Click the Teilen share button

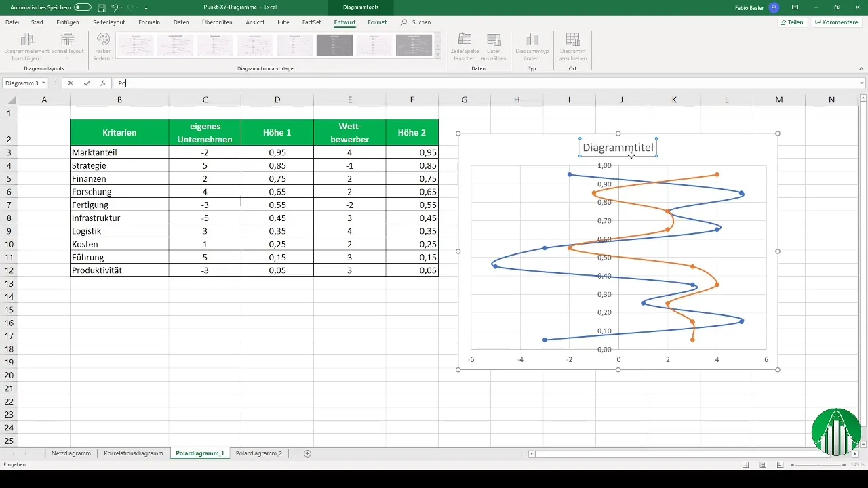coord(792,22)
